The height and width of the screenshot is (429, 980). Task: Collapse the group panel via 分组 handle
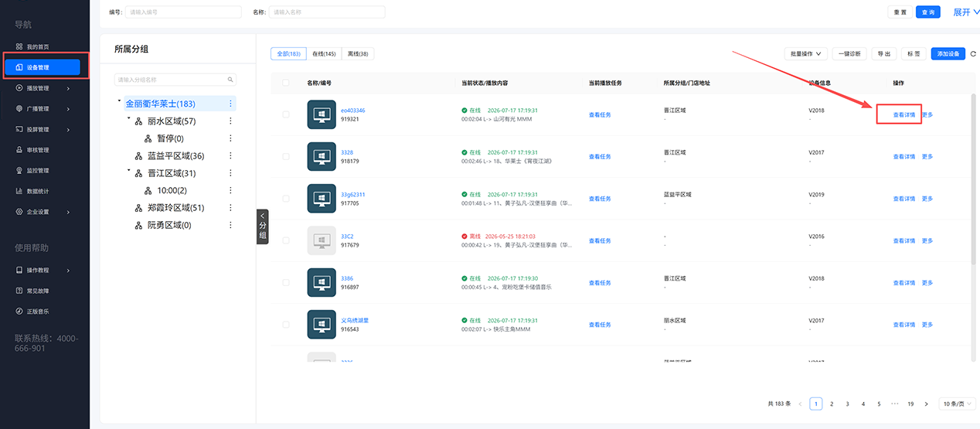tap(262, 226)
